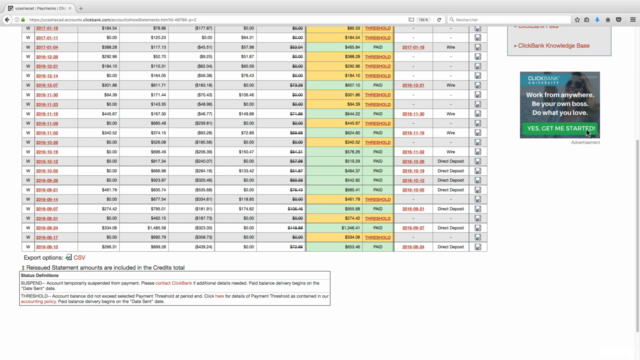Open the browser hamburger menu
The width and height of the screenshot is (640, 360).
coord(633,20)
